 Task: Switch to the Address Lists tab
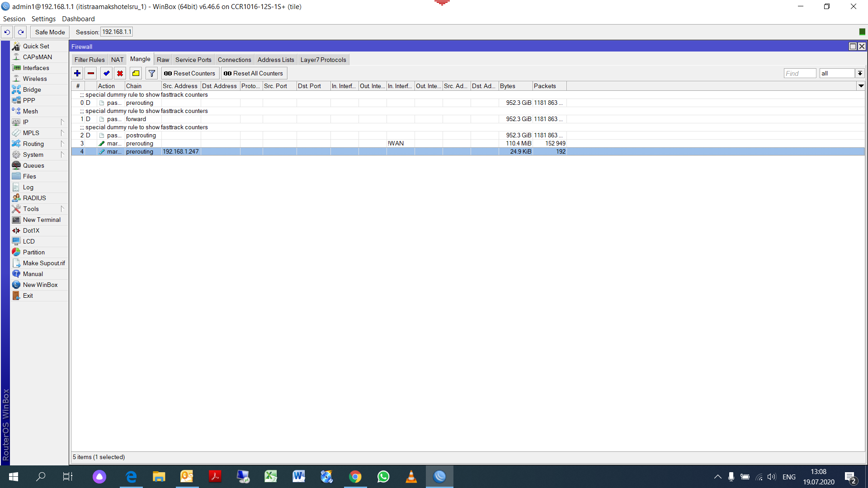276,60
